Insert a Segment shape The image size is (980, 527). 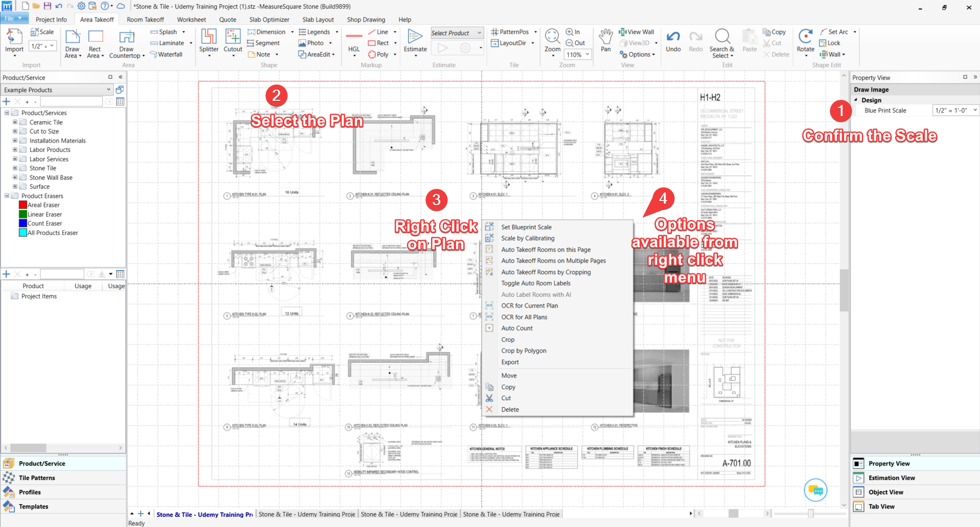[264, 43]
